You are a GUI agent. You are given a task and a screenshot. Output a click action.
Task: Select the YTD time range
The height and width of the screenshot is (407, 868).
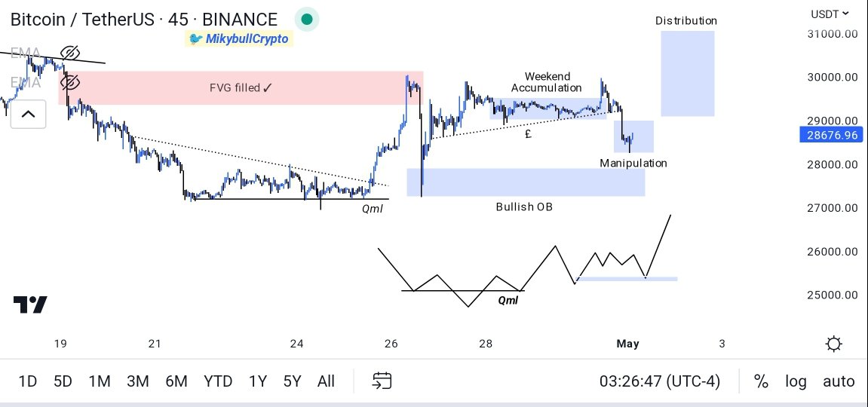pyautogui.click(x=218, y=381)
